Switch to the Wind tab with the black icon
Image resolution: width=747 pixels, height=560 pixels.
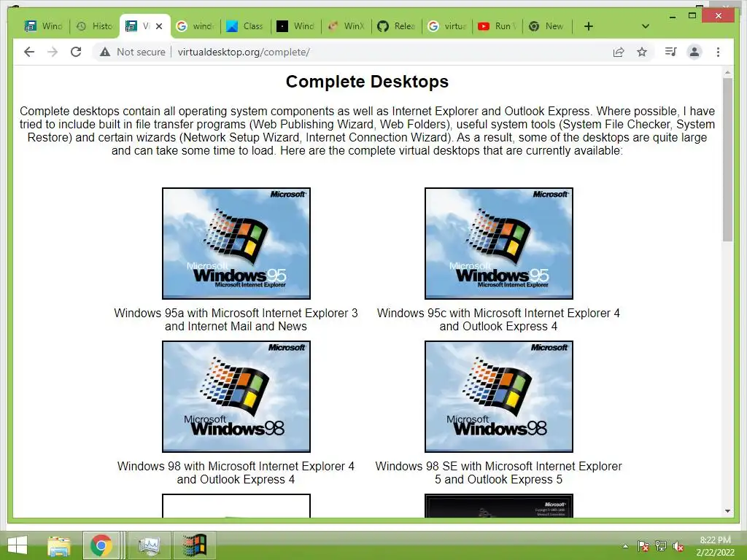coord(295,26)
